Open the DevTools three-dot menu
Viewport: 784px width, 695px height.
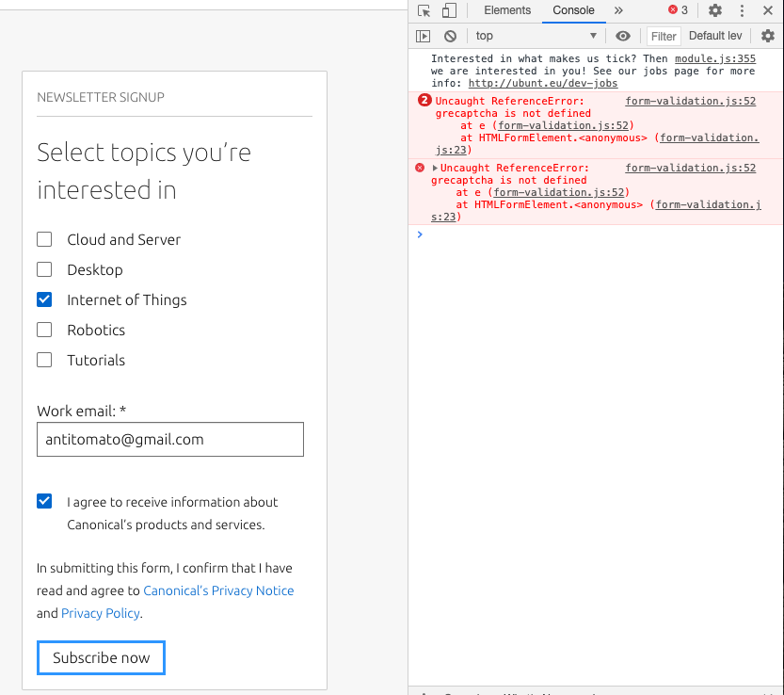point(742,10)
